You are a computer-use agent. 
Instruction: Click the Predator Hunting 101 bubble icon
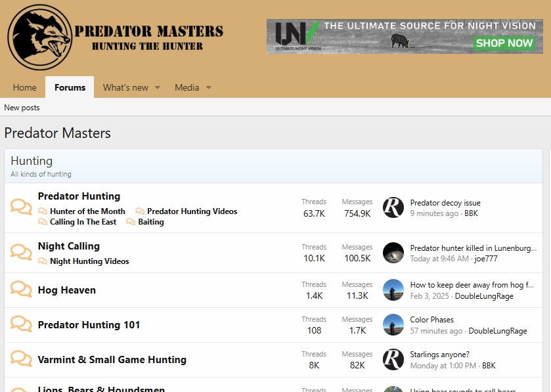pos(21,324)
